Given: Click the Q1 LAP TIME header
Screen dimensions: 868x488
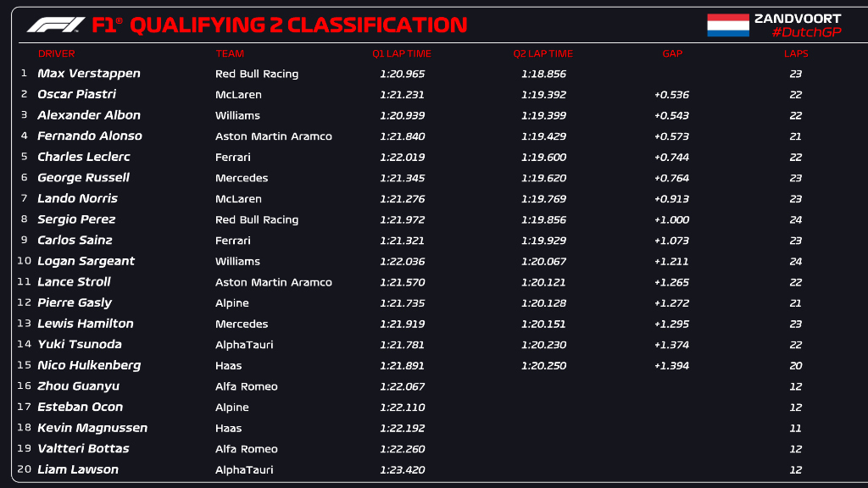Looking at the screenshot, I should [402, 53].
